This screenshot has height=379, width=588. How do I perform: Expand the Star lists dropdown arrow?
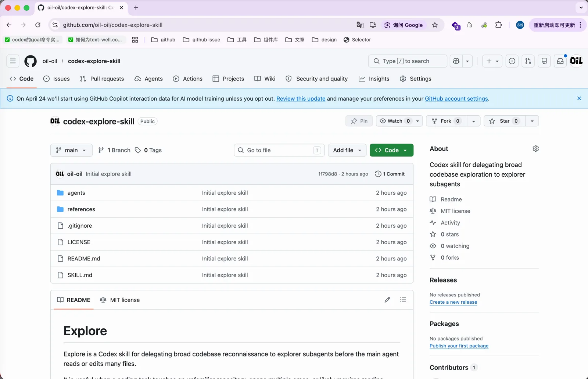coord(532,121)
